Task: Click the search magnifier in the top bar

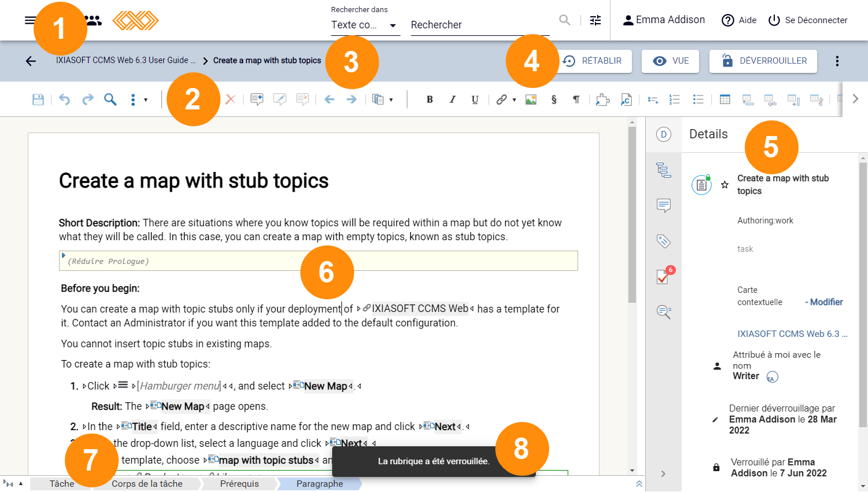Action: click(565, 20)
